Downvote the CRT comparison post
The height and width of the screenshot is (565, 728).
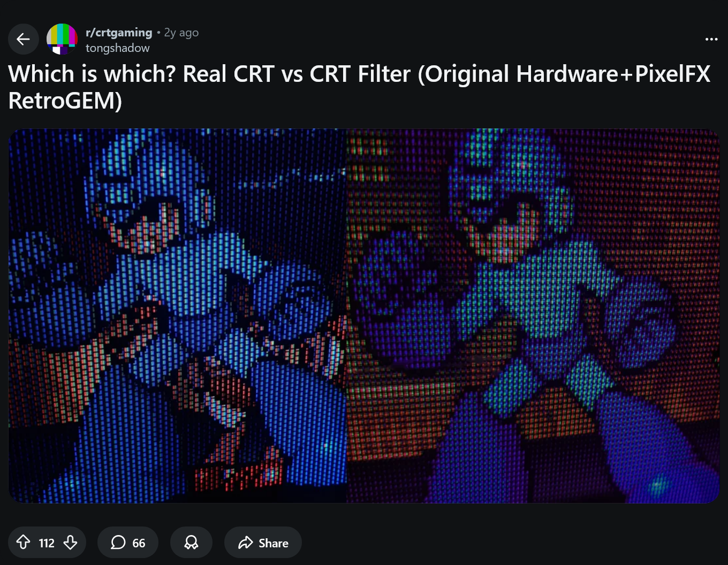(x=70, y=543)
